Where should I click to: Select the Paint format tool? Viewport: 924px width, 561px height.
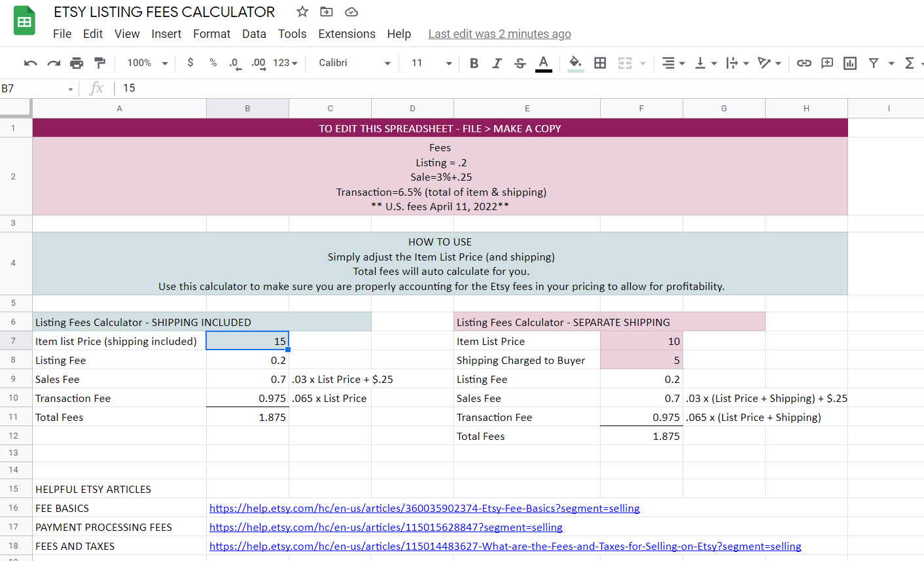[x=99, y=63]
